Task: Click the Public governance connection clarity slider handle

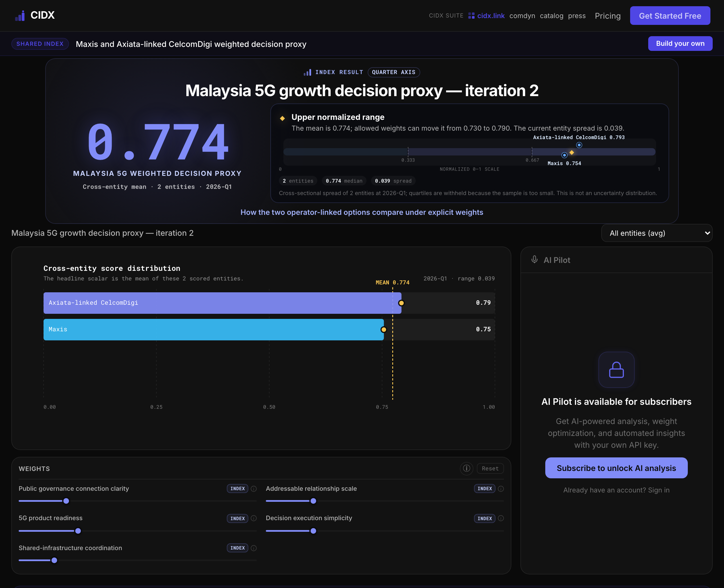Action: pos(66,501)
